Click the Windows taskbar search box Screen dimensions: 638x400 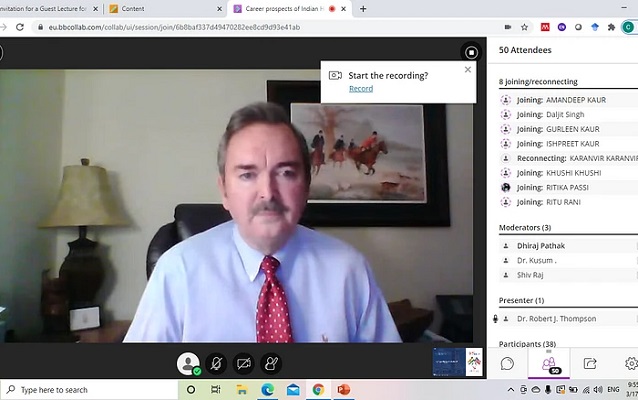pos(90,389)
